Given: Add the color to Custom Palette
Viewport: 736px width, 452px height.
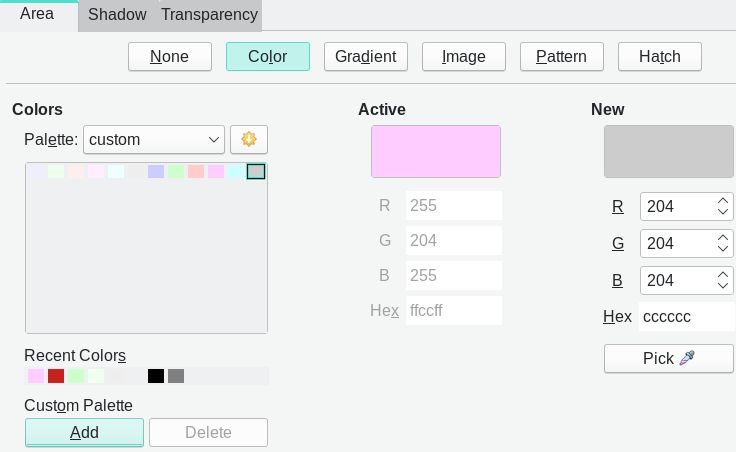Looking at the screenshot, I should coord(84,432).
